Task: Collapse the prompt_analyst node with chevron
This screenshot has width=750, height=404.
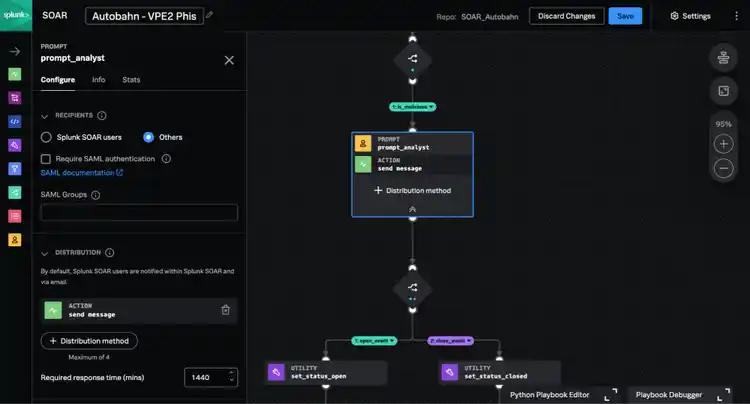Action: tap(412, 209)
